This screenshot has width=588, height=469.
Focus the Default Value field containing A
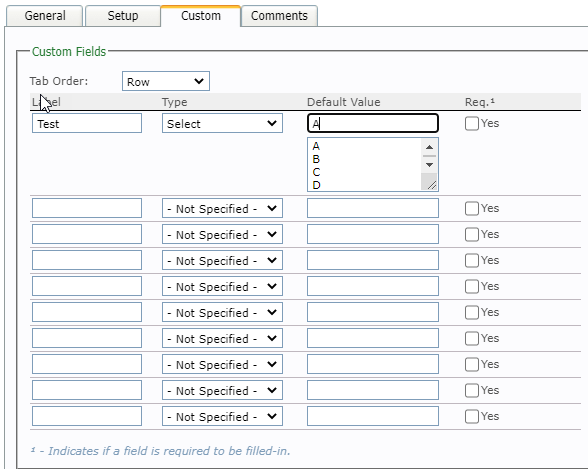tap(373, 123)
